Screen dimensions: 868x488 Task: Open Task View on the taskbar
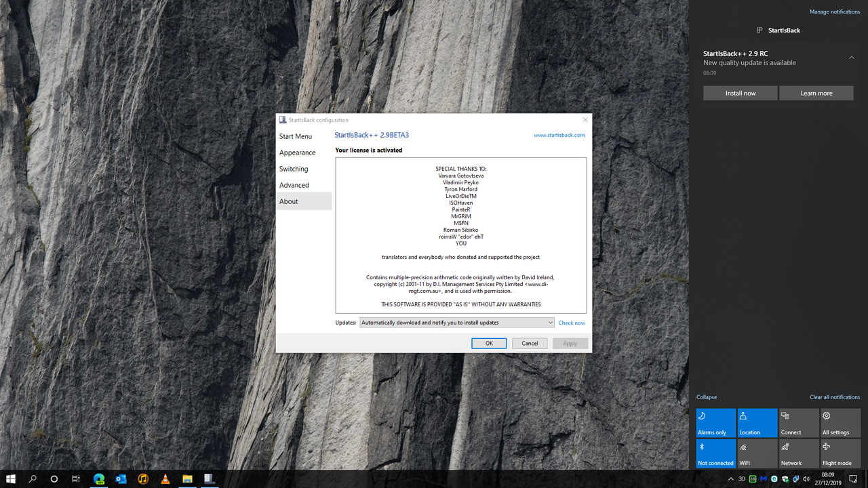click(x=76, y=479)
